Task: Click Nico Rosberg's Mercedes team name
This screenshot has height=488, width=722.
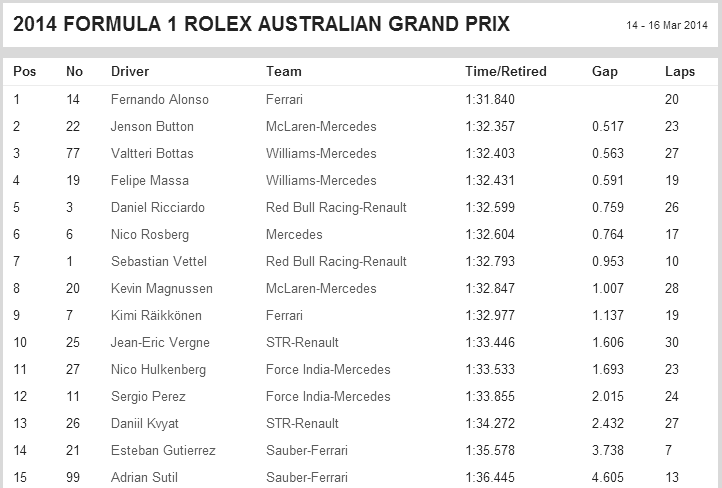Action: [294, 234]
